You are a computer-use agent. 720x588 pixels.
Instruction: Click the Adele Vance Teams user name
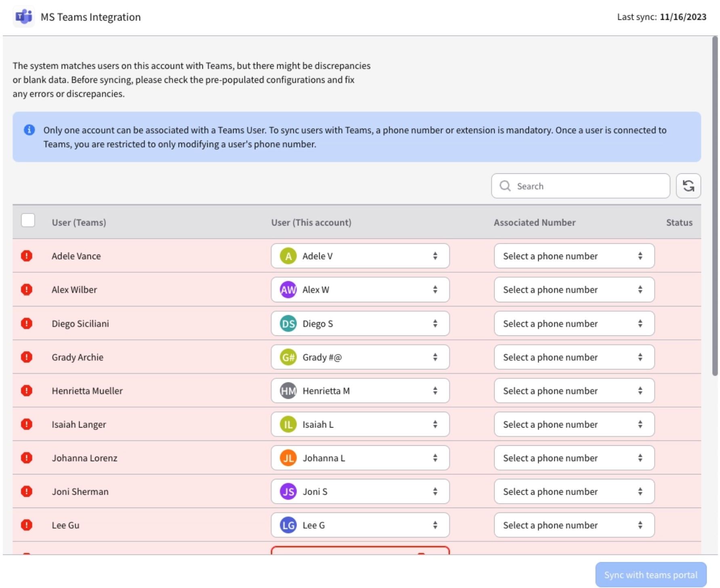(x=76, y=256)
